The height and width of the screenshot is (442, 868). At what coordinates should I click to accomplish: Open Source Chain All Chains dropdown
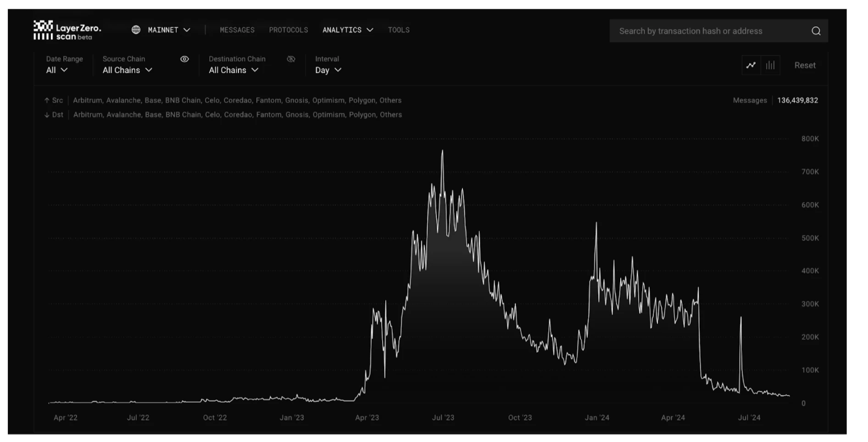coord(127,70)
